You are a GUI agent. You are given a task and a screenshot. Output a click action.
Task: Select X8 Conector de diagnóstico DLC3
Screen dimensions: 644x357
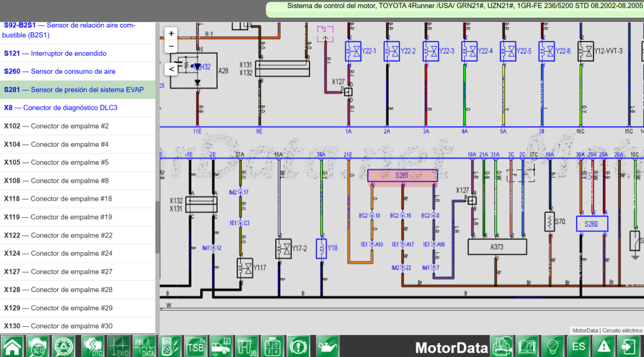click(x=77, y=107)
